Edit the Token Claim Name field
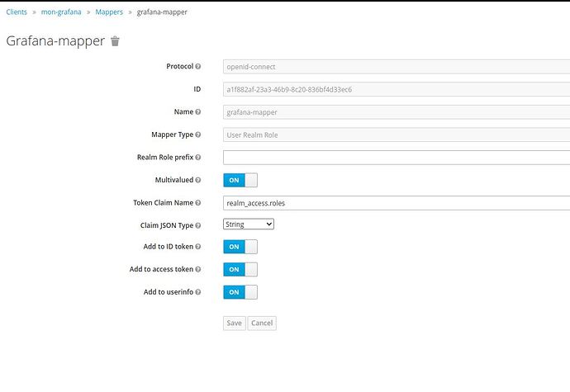This screenshot has height=392, width=570. pos(397,203)
